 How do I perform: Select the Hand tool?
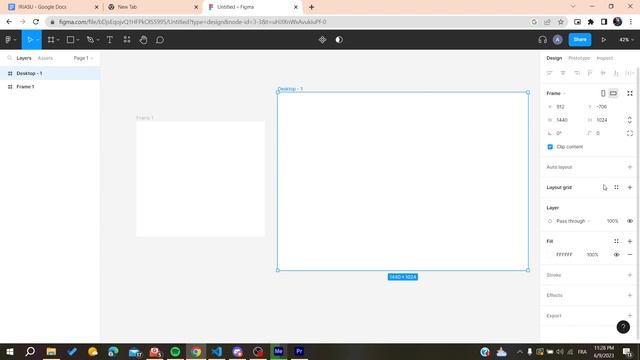pyautogui.click(x=143, y=40)
